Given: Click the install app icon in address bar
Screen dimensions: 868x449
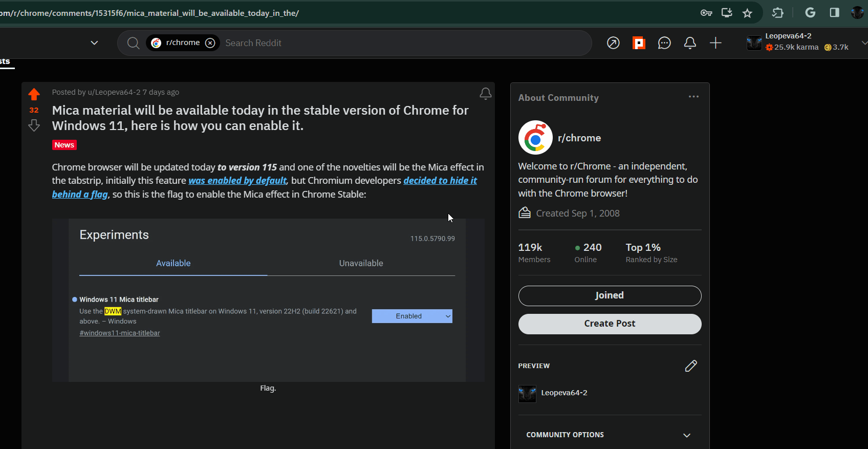Looking at the screenshot, I should point(727,13).
